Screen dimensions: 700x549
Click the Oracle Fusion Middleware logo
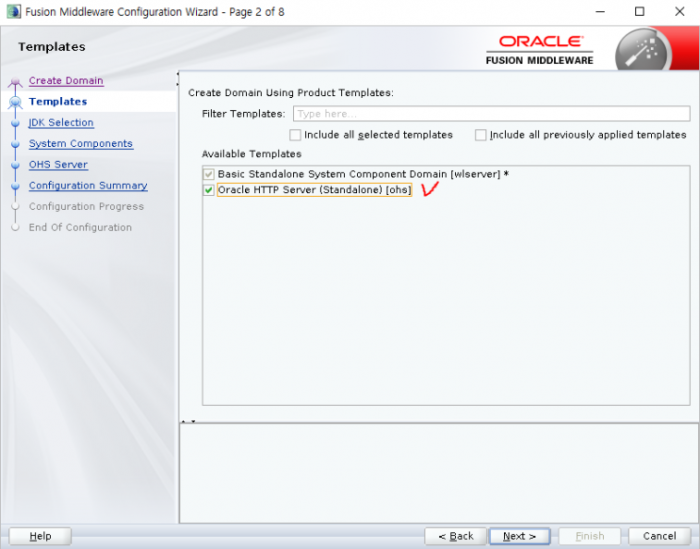(x=540, y=50)
